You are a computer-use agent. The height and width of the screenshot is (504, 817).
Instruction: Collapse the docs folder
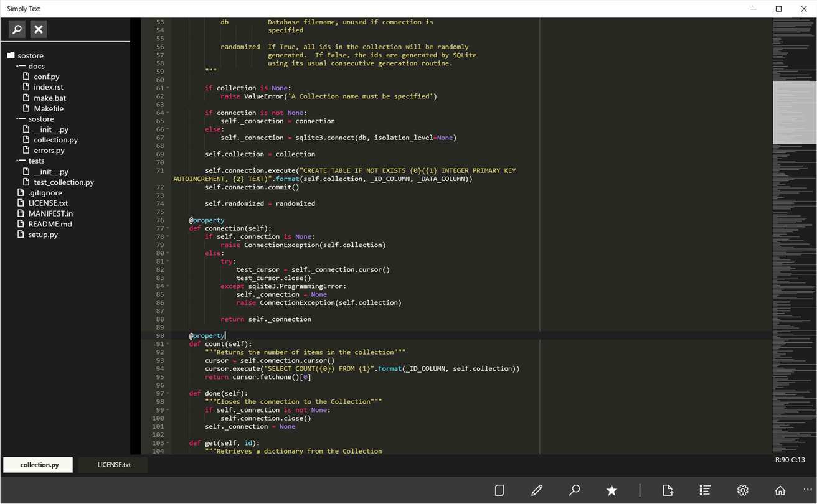(21, 66)
